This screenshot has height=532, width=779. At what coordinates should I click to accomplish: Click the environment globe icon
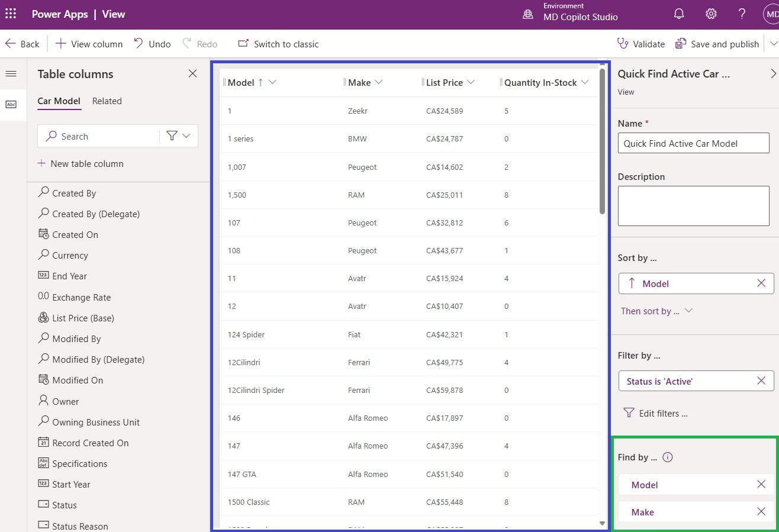coord(528,14)
